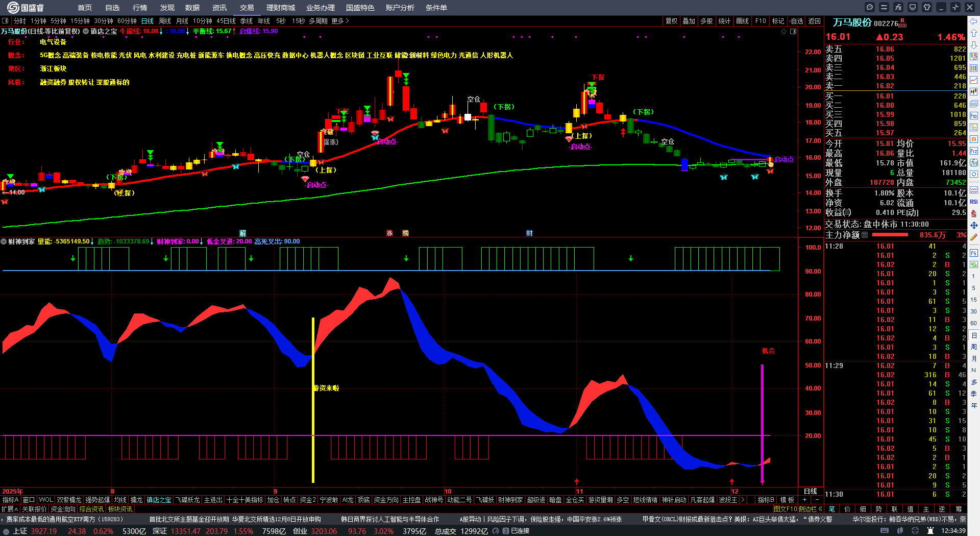980x536 pixels.
Task: Click the list icon beside 主力净额
Action: coord(865,235)
